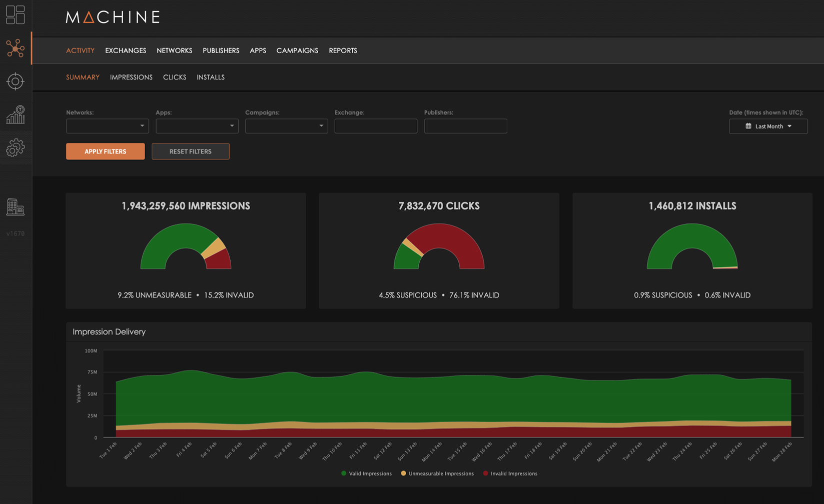Select the Clicks sub-tab
This screenshot has width=824, height=504.
(x=175, y=77)
